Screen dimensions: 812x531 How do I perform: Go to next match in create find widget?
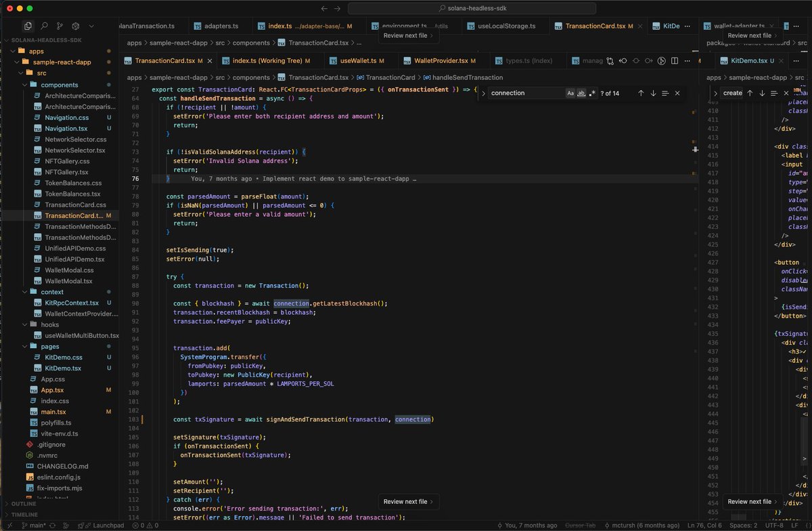(x=762, y=93)
